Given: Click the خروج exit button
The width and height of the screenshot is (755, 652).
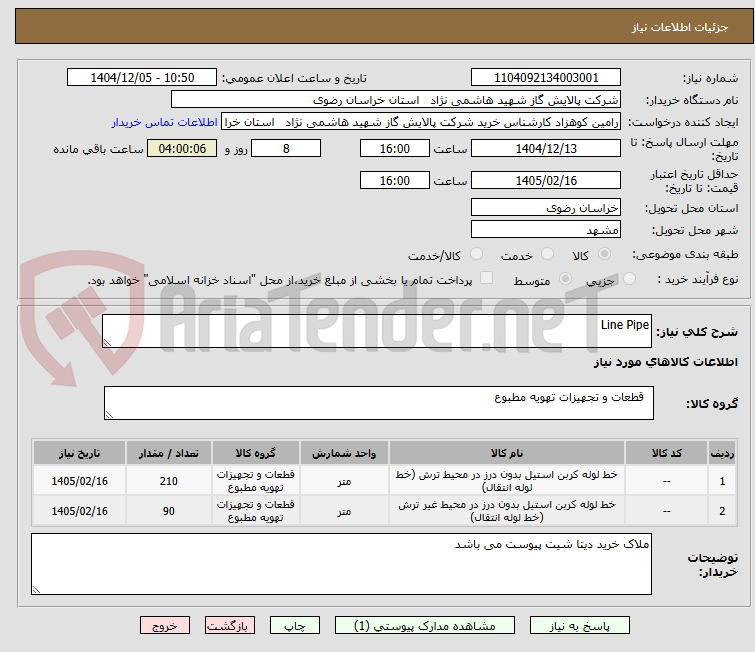Looking at the screenshot, I should point(165,626).
